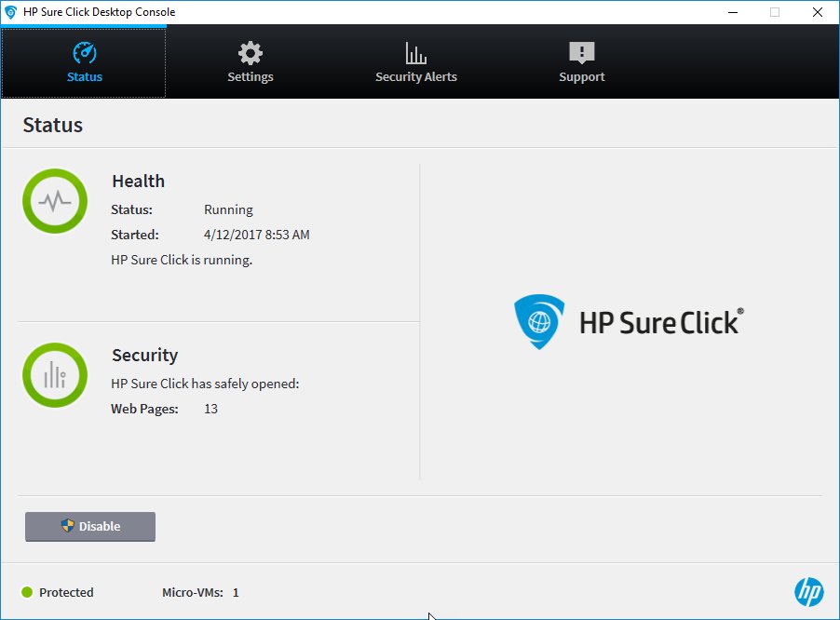
Task: Click the Security heading
Action: [144, 355]
